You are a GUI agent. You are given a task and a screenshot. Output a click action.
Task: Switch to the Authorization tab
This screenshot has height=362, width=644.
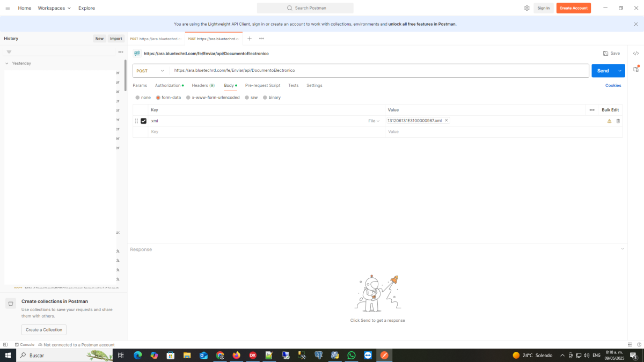click(169, 85)
